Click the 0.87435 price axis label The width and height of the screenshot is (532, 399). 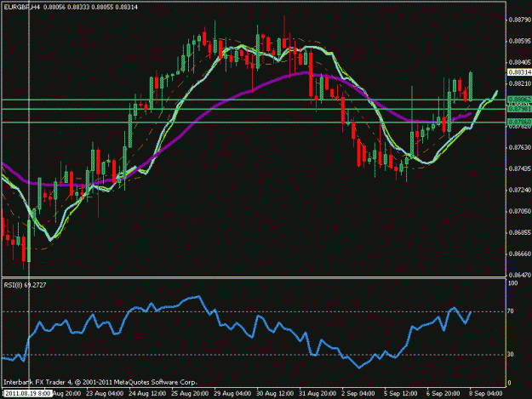point(520,168)
